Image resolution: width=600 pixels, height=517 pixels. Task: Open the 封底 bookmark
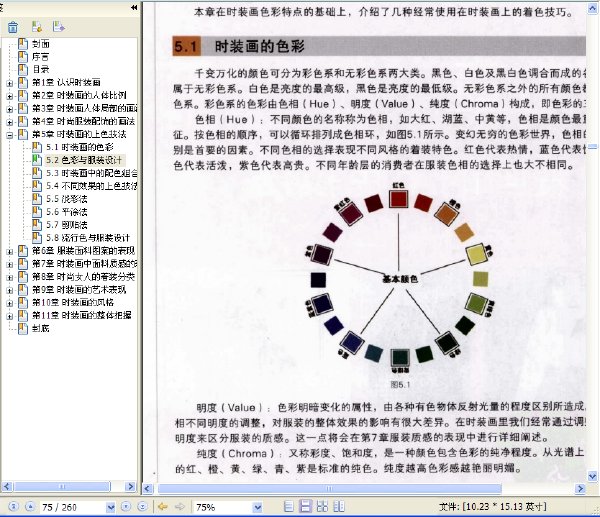pos(41,328)
